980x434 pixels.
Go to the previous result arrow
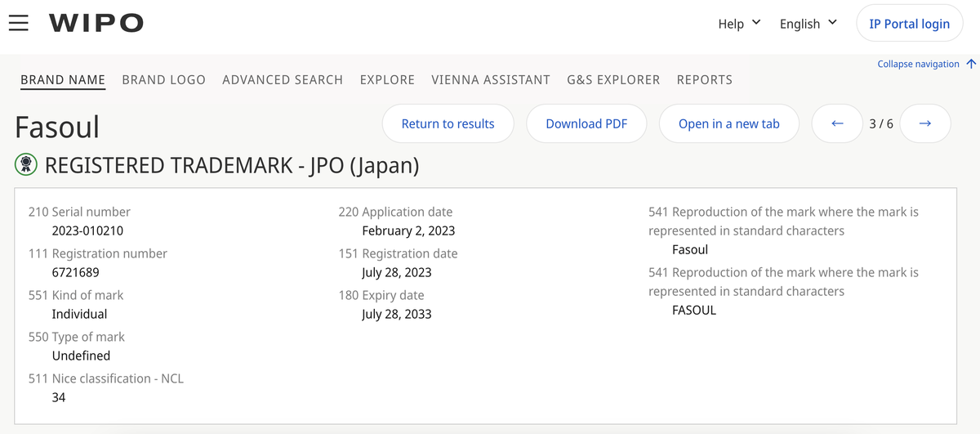pyautogui.click(x=837, y=123)
